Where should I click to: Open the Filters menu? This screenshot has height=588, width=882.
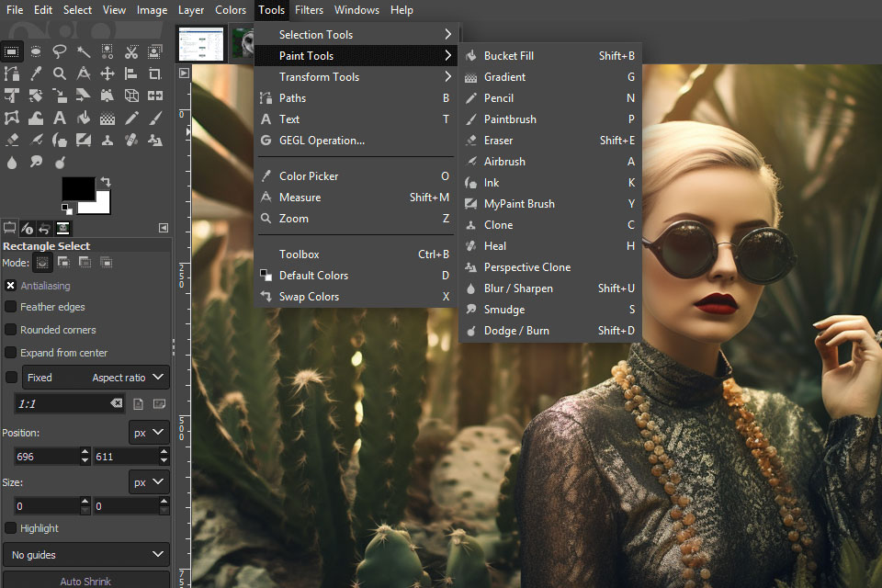click(x=309, y=10)
